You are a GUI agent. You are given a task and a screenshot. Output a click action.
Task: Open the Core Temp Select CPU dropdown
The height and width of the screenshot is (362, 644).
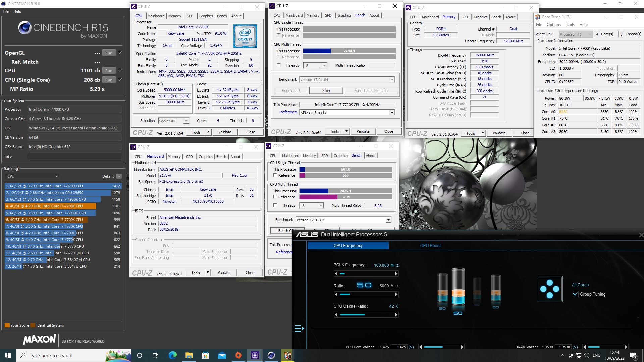(576, 34)
